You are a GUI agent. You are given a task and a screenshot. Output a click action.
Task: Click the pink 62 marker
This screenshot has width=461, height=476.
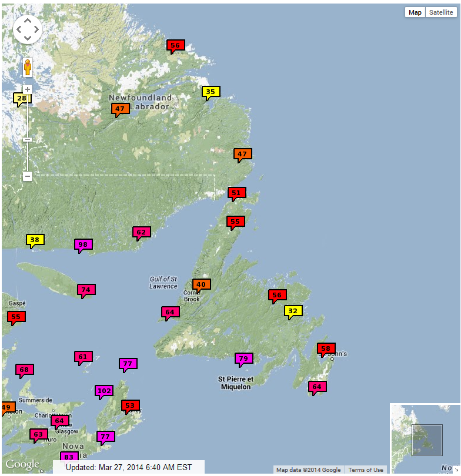pos(141,232)
